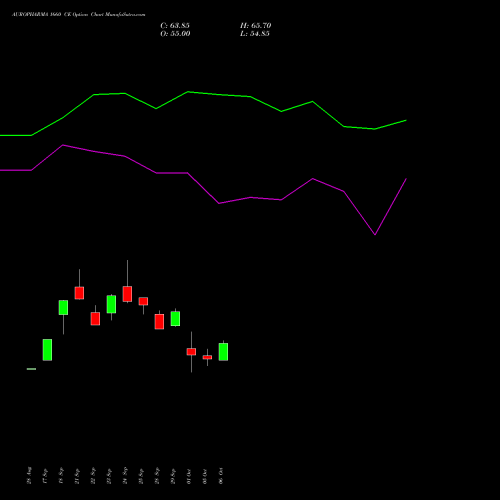
Task: Click the high value H: 65.70
Action: (256, 26)
